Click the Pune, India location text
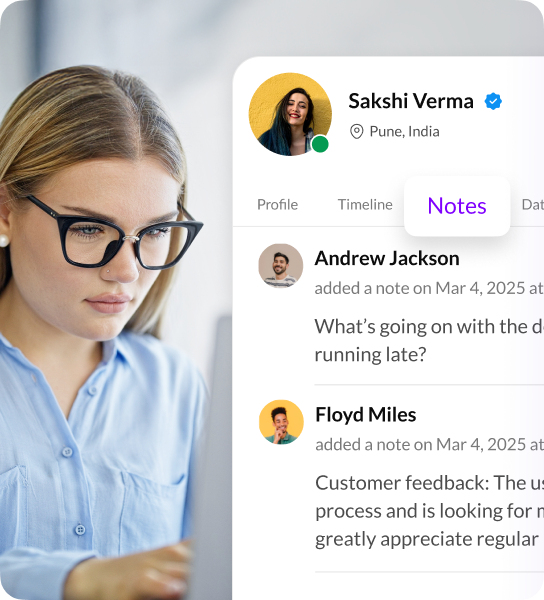Image resolution: width=544 pixels, height=600 pixels. 404,132
